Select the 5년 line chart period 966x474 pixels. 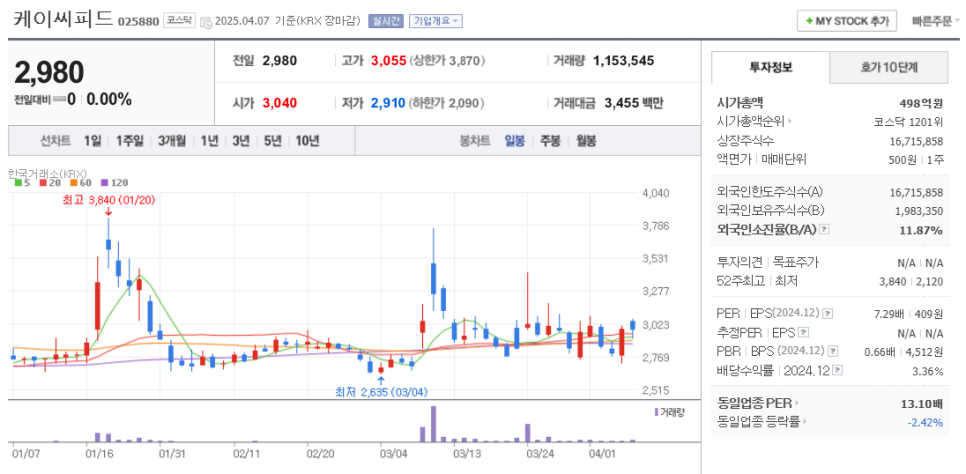[x=272, y=141]
